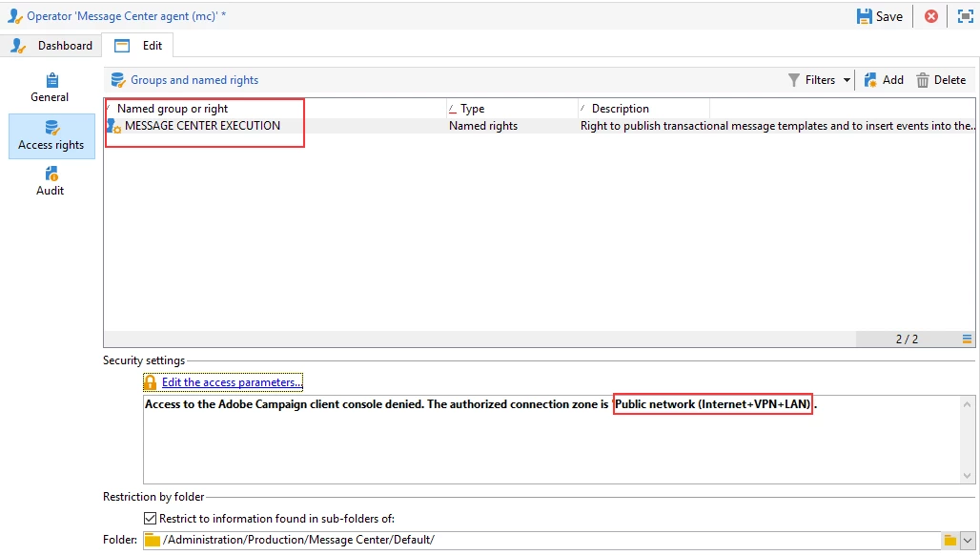
Task: Click the Add button
Action: (x=884, y=80)
